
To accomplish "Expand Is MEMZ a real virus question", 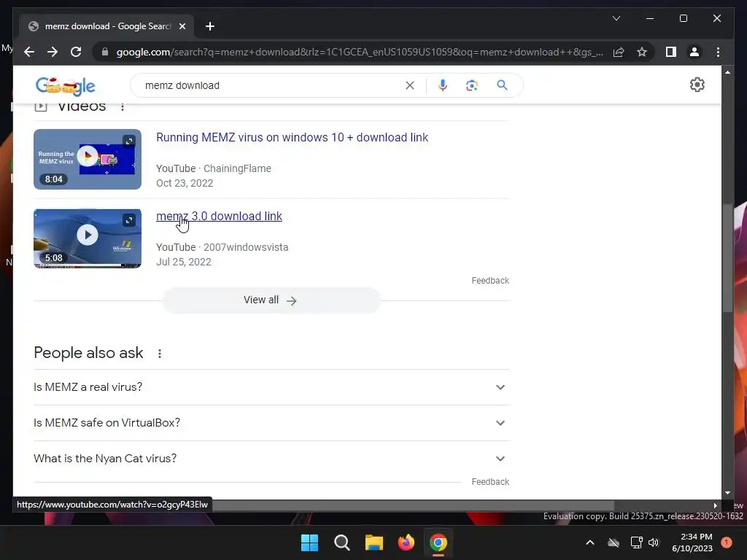I will 271,387.
